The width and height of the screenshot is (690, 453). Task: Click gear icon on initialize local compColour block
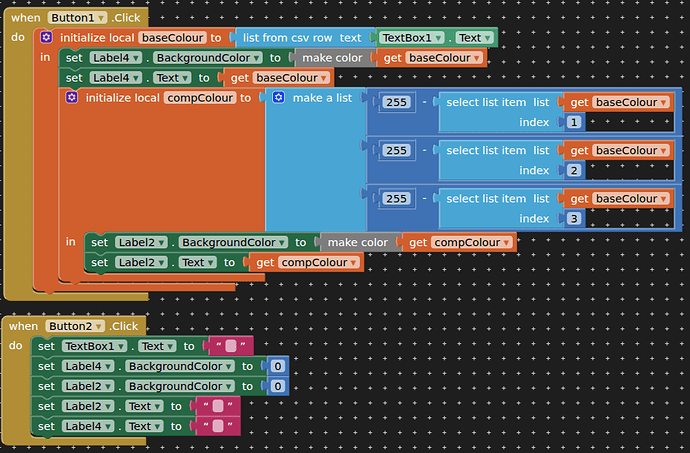pos(72,97)
